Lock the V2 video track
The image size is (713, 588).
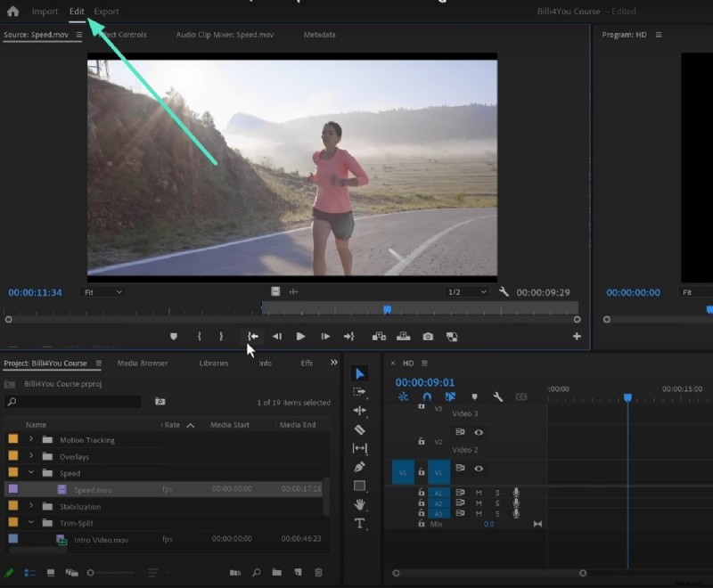(x=421, y=442)
